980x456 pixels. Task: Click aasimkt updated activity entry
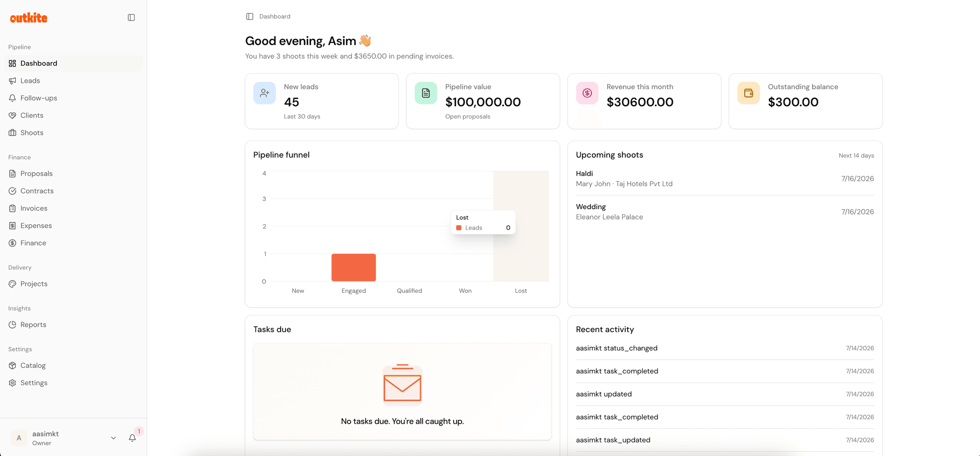coord(725,394)
